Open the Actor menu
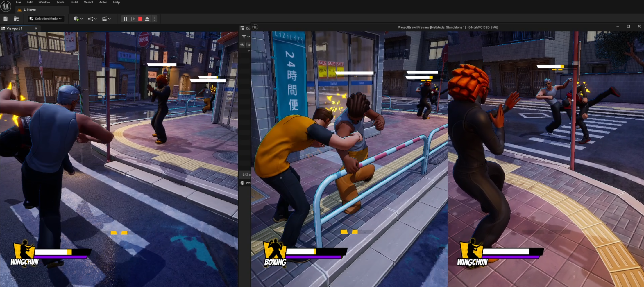 [103, 2]
